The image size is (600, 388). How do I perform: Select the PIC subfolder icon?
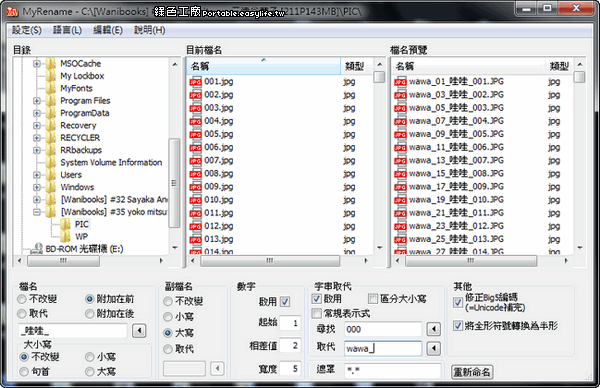65,224
